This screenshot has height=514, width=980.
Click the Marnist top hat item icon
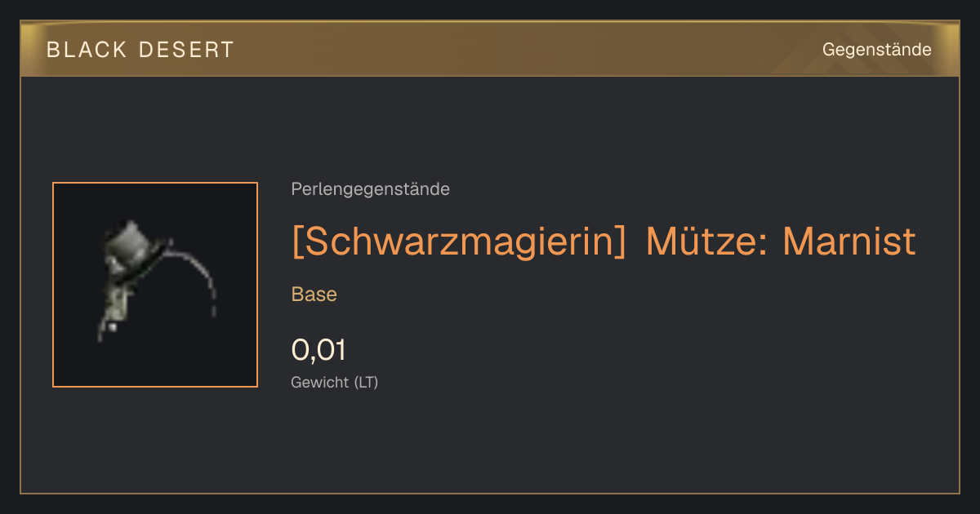coord(155,285)
